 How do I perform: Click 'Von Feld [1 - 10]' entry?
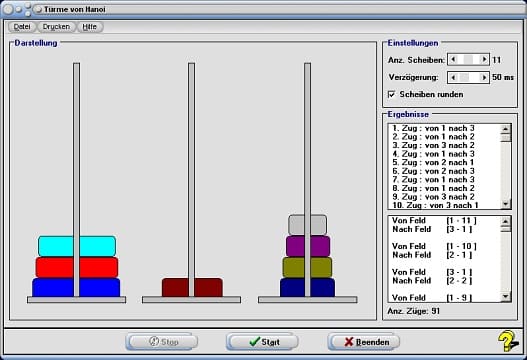(x=434, y=246)
